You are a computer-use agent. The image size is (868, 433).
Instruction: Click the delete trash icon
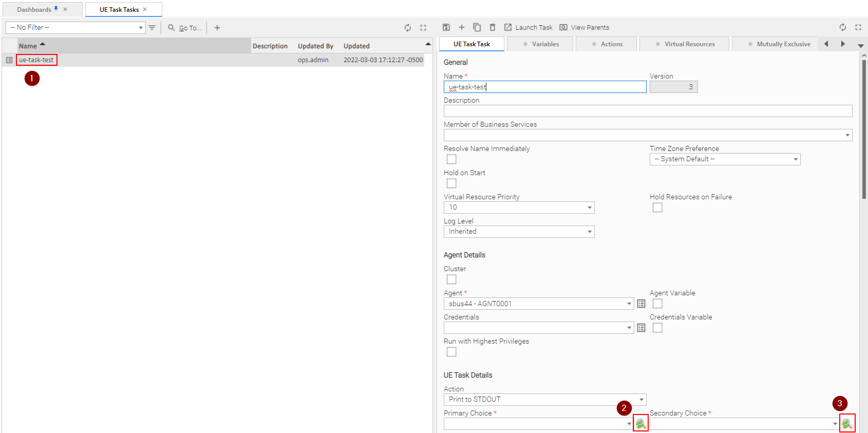point(492,28)
